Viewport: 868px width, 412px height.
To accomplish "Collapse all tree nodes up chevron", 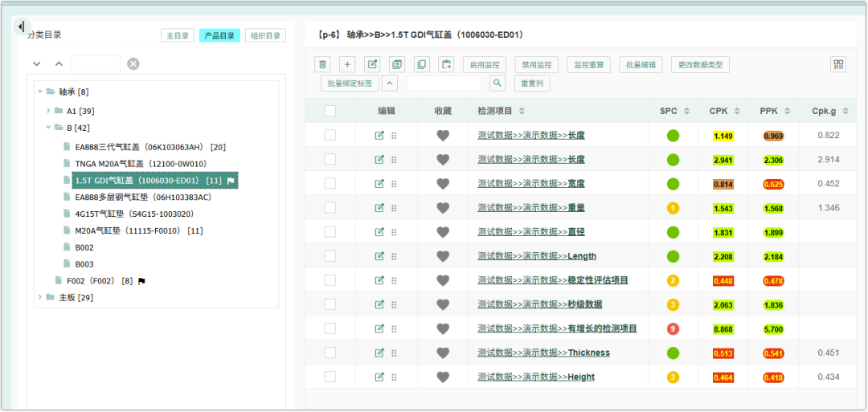I will (59, 63).
